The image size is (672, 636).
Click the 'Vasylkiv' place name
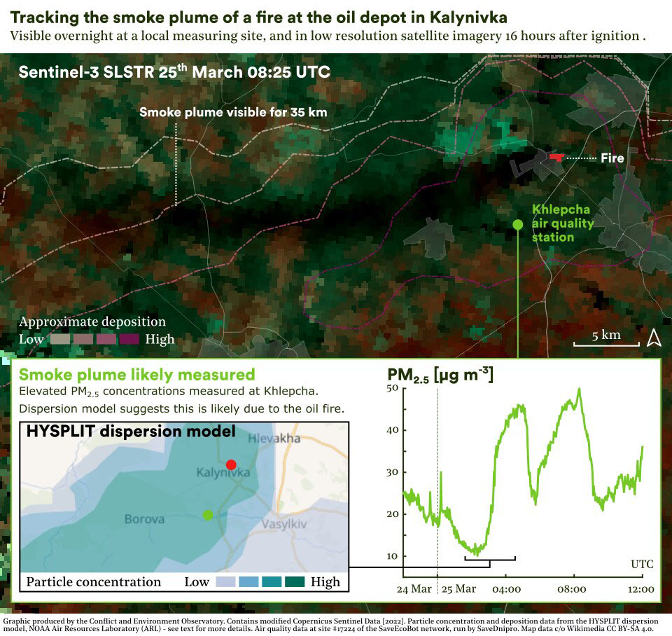point(284,524)
